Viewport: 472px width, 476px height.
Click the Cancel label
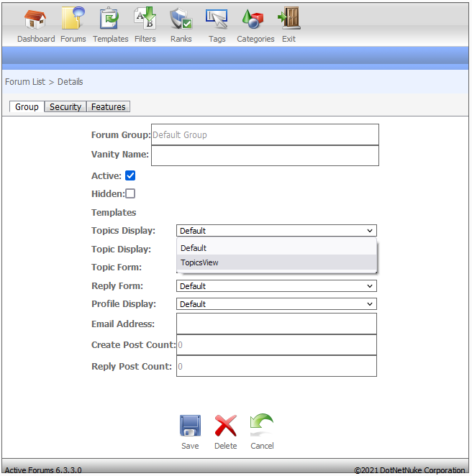pyautogui.click(x=262, y=446)
